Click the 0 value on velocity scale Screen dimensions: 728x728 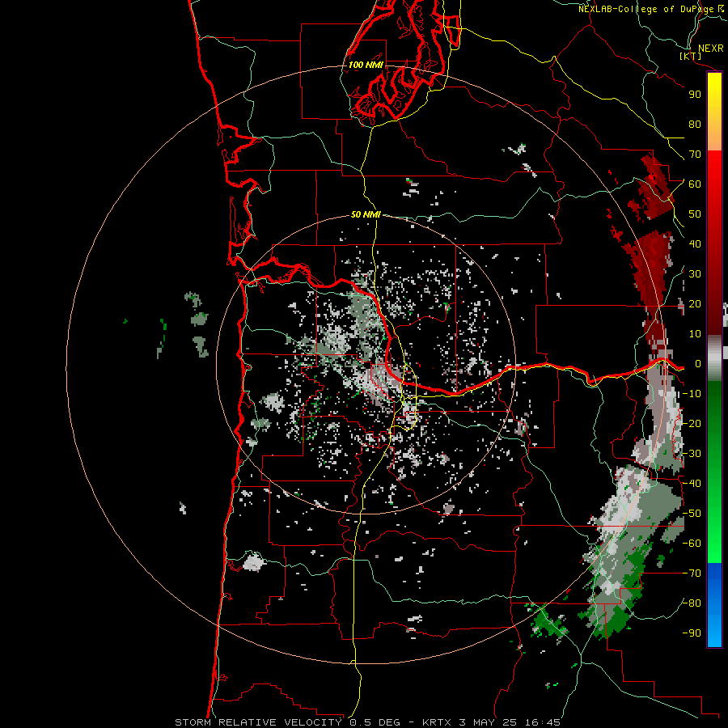pyautogui.click(x=698, y=364)
